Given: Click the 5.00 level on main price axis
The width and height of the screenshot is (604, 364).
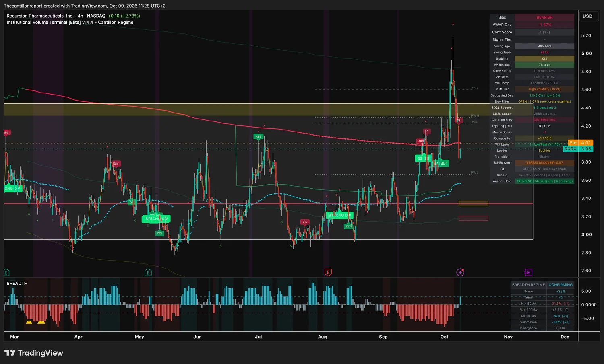Looking at the screenshot, I should 586,53.
